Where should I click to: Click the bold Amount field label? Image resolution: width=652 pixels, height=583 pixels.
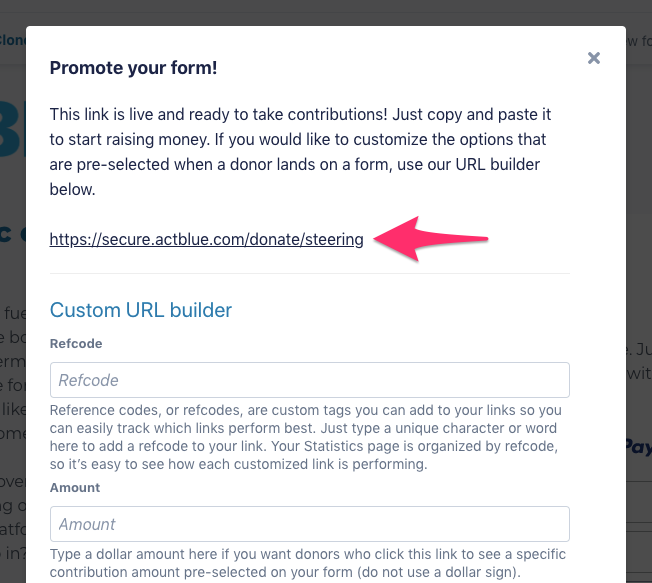[75, 487]
